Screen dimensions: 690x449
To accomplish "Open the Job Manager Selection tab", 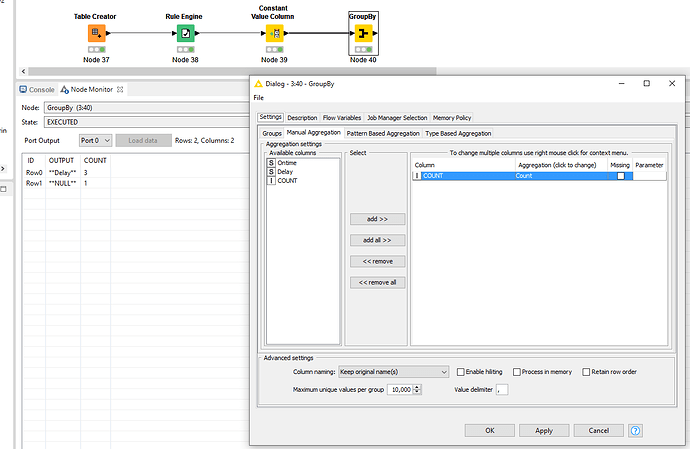I will 397,118.
